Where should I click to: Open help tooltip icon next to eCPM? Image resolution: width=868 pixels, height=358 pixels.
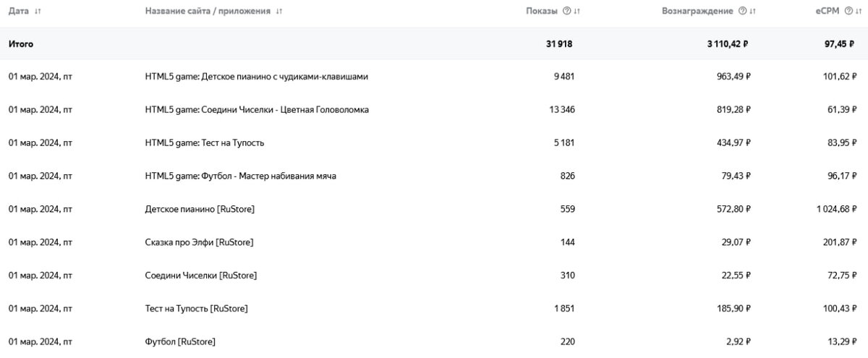click(847, 11)
